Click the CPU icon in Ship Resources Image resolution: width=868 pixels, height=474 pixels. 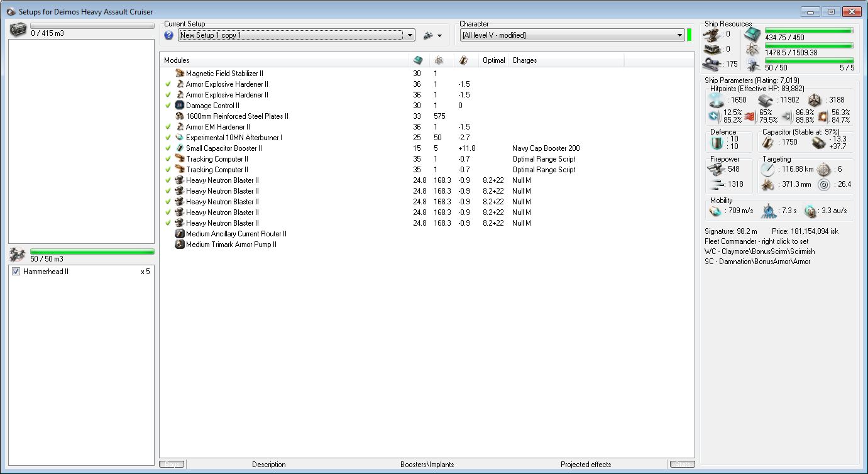click(752, 35)
